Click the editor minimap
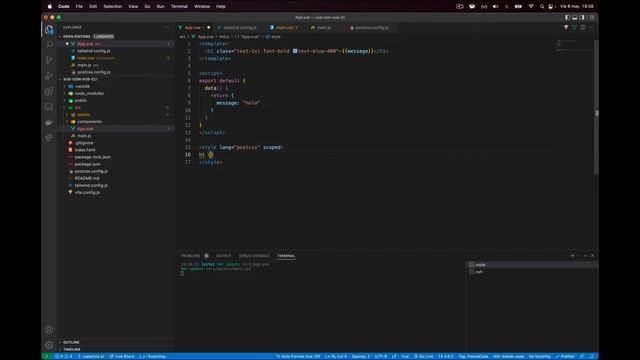Screen dimensions: 640x360 (x=575, y=46)
